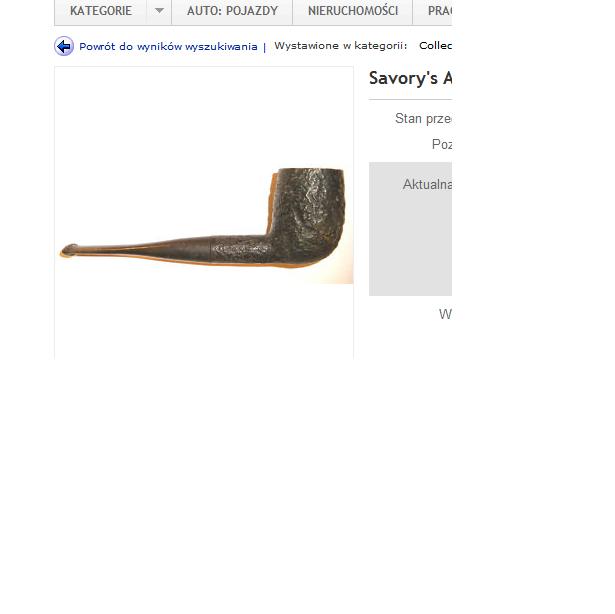Screen dimensions: 615x614
Task: Click the pipe mouthpiece tip in photo
Action: click(69, 250)
